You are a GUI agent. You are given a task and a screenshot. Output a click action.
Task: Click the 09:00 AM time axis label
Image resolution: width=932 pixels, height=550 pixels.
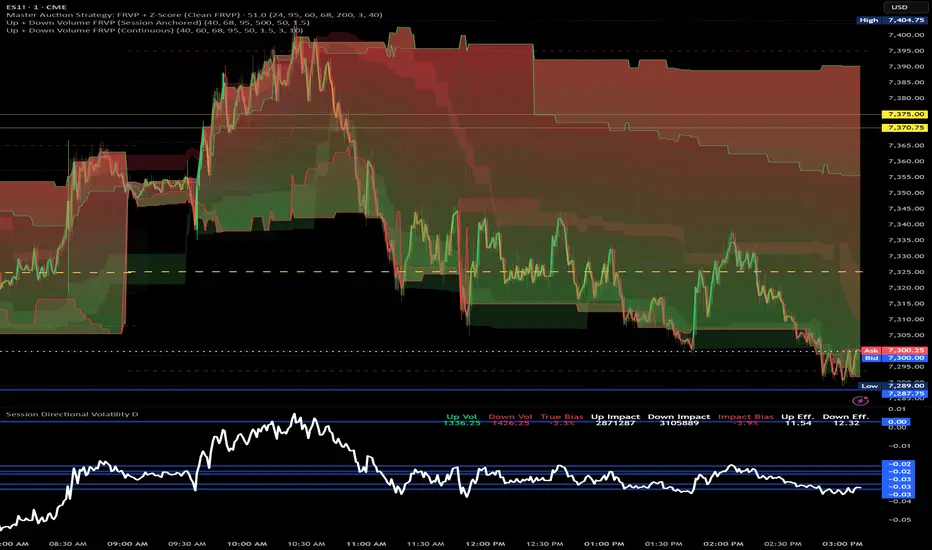pos(127,543)
